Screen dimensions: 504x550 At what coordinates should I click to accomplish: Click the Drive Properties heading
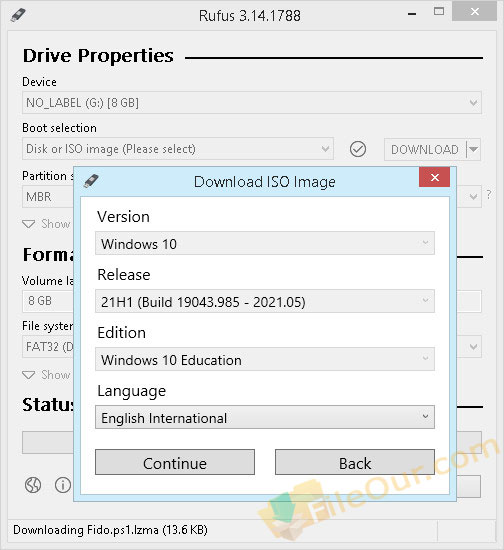click(98, 56)
